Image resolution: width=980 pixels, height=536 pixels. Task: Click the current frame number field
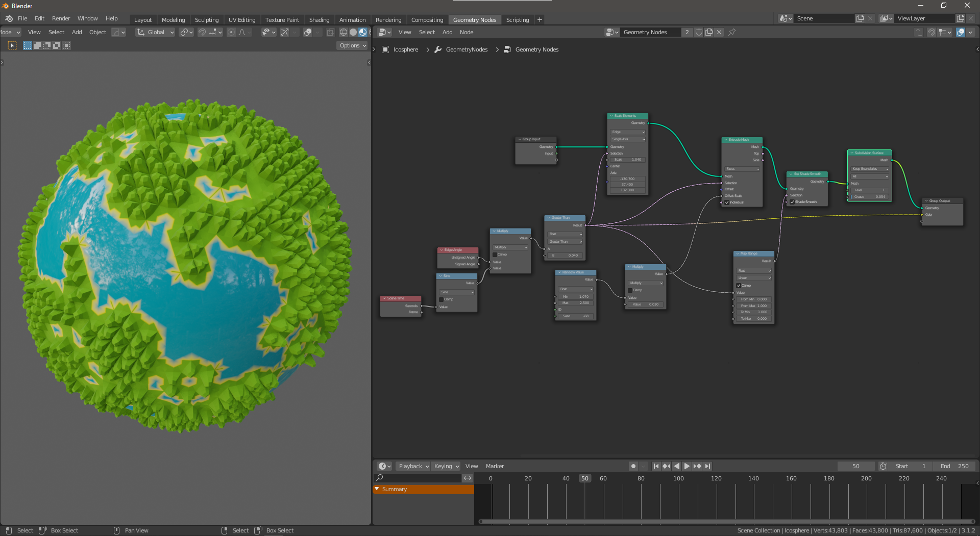click(x=855, y=466)
